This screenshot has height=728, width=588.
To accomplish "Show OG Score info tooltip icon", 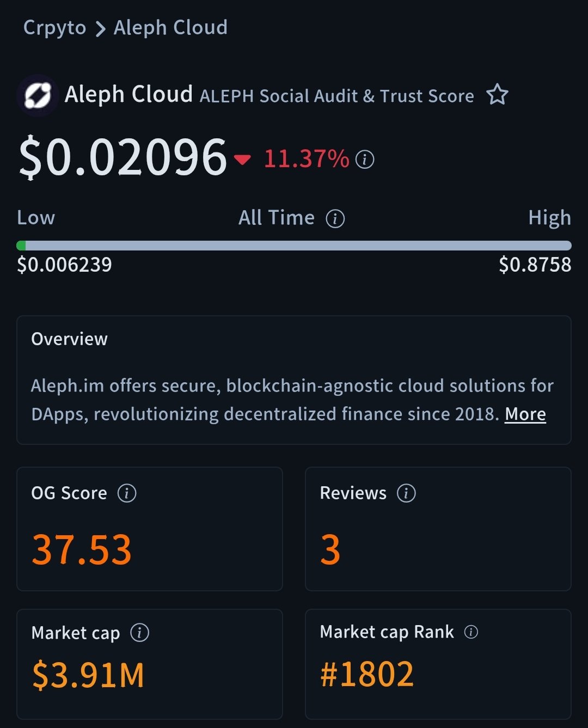I will [x=127, y=493].
